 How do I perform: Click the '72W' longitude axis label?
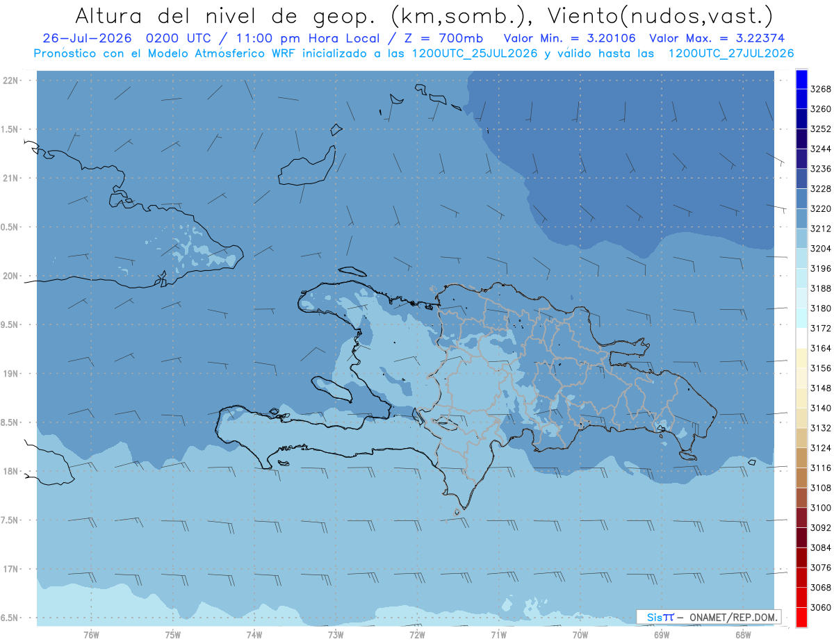pos(417,634)
